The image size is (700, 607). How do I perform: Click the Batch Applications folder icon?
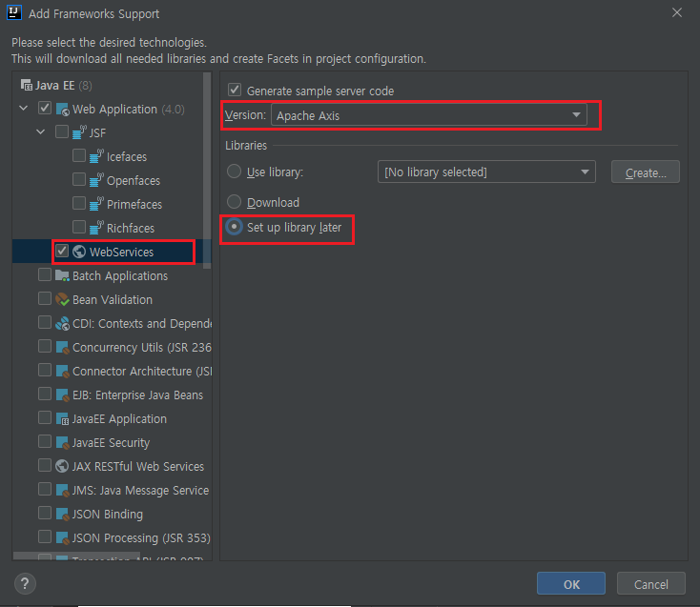coord(62,275)
